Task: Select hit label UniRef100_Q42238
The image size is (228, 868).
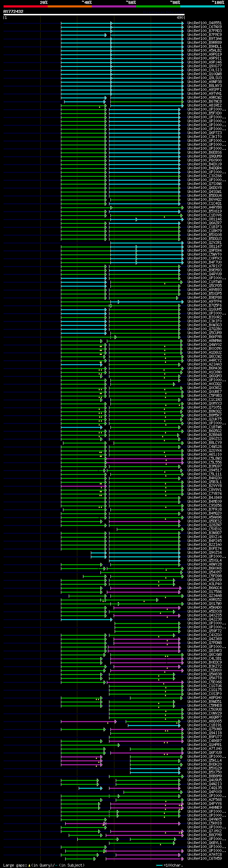Action: [x=204, y=619]
